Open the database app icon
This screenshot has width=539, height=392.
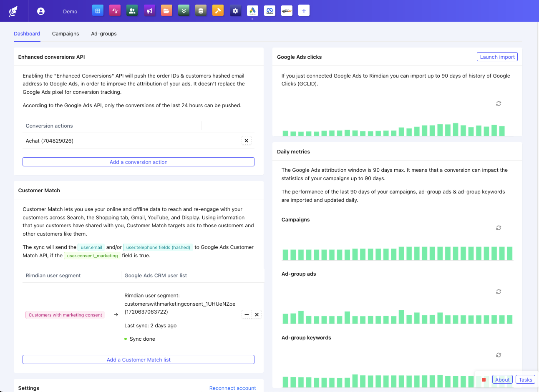click(201, 11)
